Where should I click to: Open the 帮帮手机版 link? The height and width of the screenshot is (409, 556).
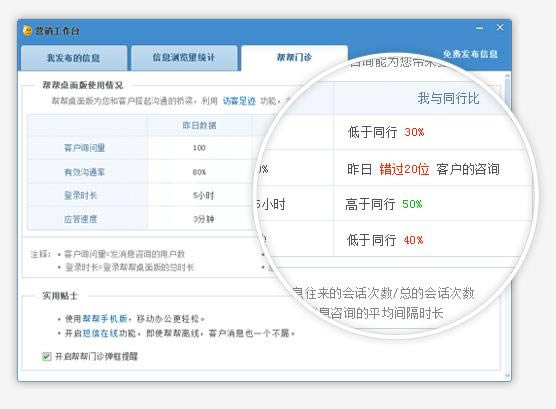click(105, 319)
